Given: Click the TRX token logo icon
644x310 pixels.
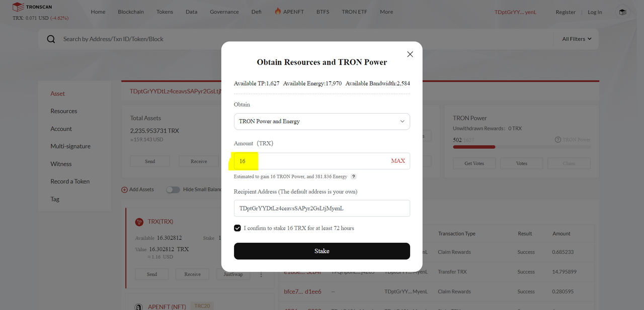Looking at the screenshot, I should pyautogui.click(x=139, y=222).
